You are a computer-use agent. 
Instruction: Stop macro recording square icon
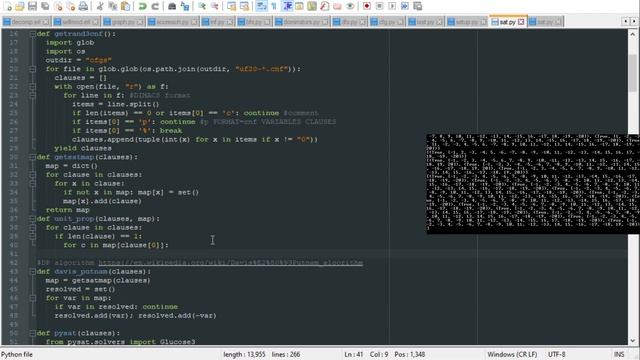379,6
